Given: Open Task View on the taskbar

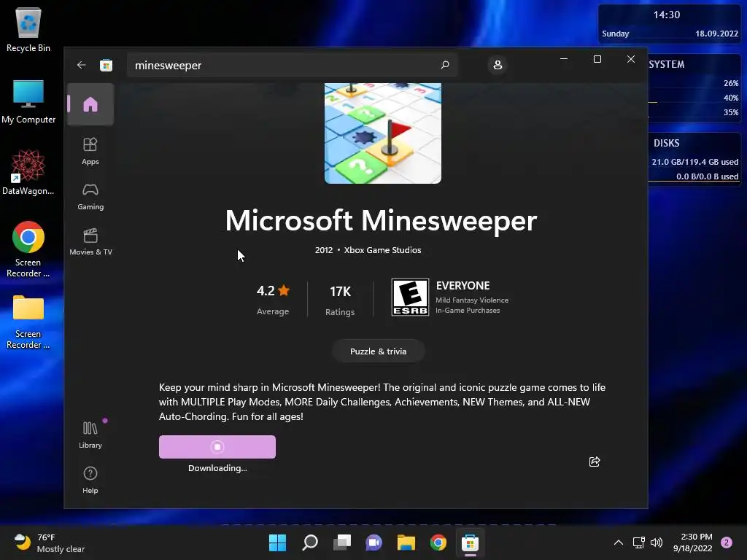Looking at the screenshot, I should point(341,542).
